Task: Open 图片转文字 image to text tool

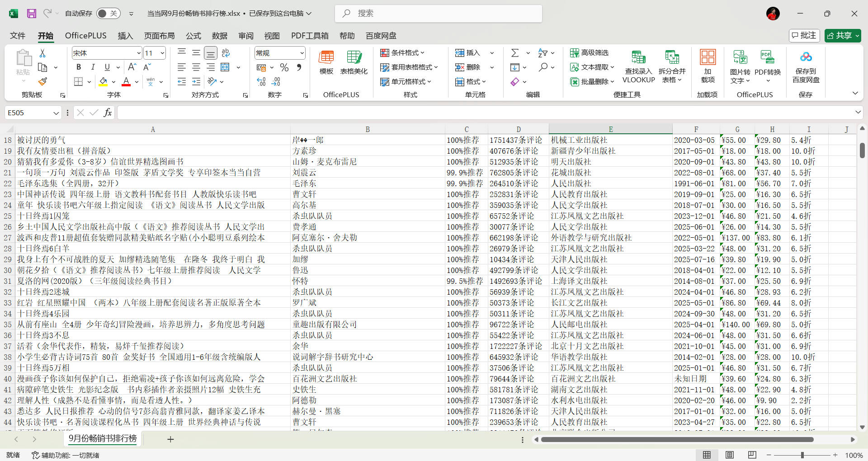Action: (740, 67)
